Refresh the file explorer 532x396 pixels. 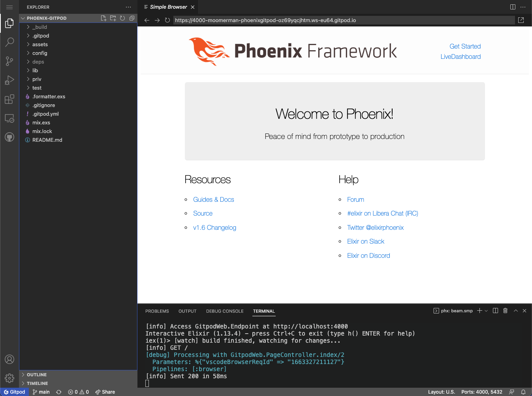[122, 18]
